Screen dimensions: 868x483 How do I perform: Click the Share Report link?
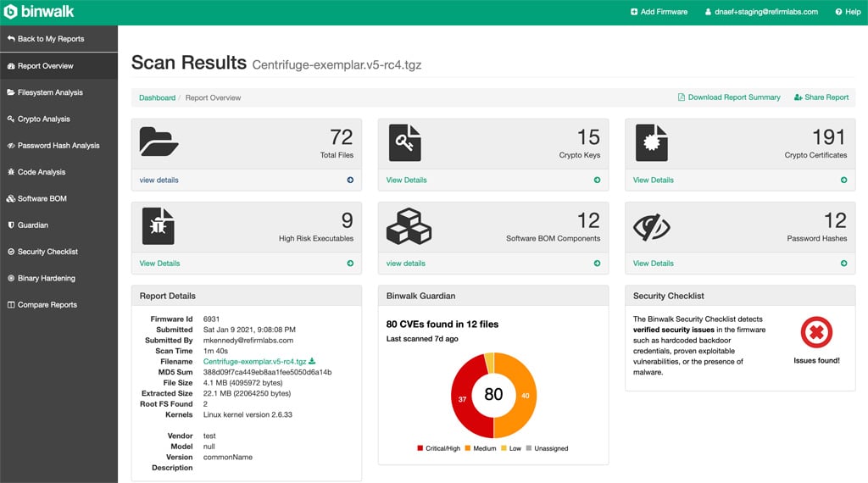[x=821, y=97]
